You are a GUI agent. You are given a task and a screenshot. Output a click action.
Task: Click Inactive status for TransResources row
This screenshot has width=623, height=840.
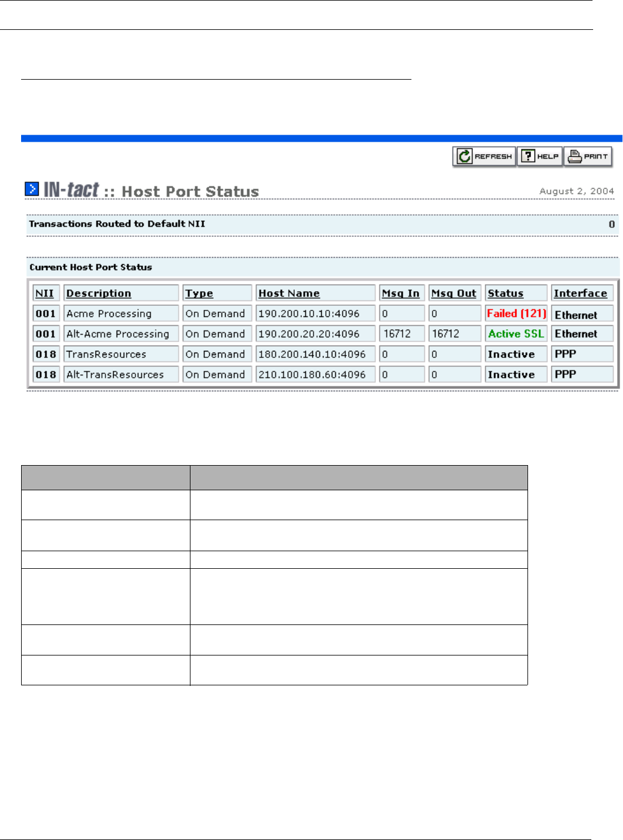tap(511, 354)
